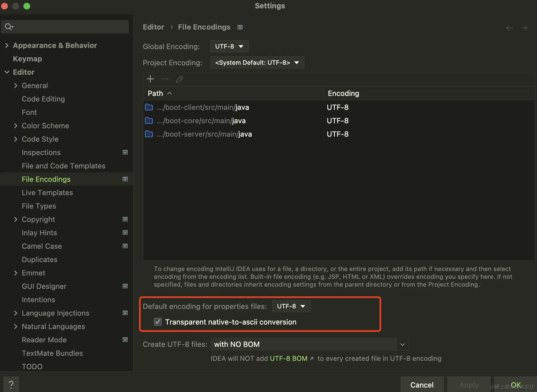The height and width of the screenshot is (392, 537).
Task: Click project-level icon beside Inspections
Action: coord(125,152)
